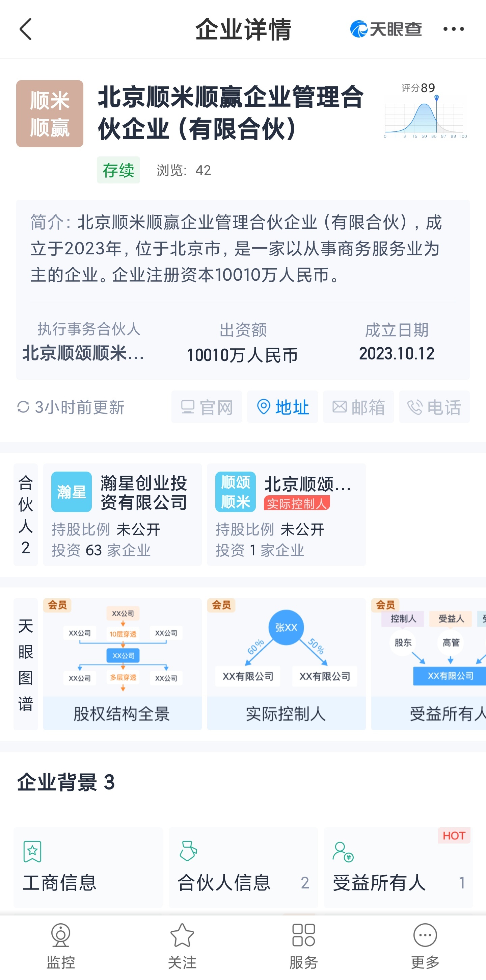The image size is (486, 980).
Task: Open the 评分89 score distribution chart
Action: click(x=425, y=111)
